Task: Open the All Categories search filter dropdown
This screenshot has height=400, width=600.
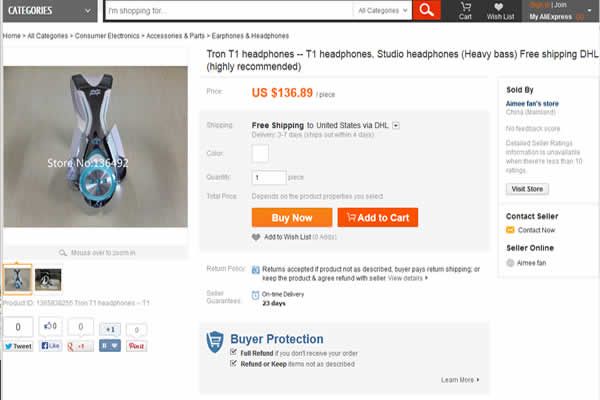Action: click(x=382, y=11)
